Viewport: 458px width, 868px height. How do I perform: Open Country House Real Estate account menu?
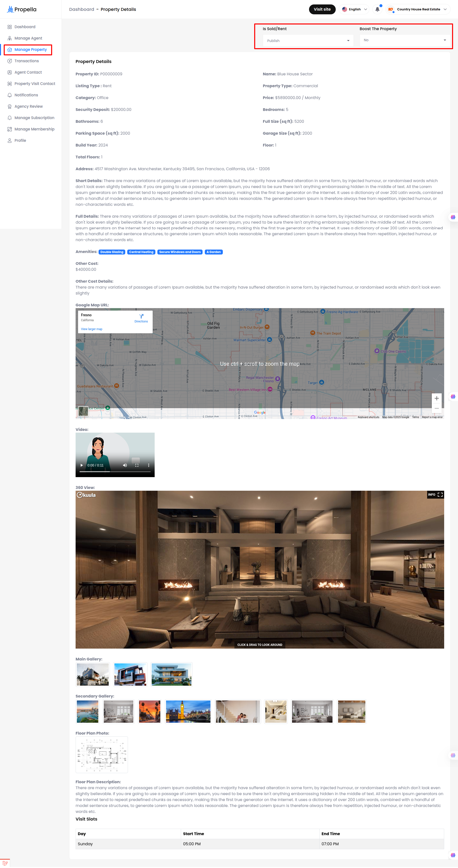(418, 9)
